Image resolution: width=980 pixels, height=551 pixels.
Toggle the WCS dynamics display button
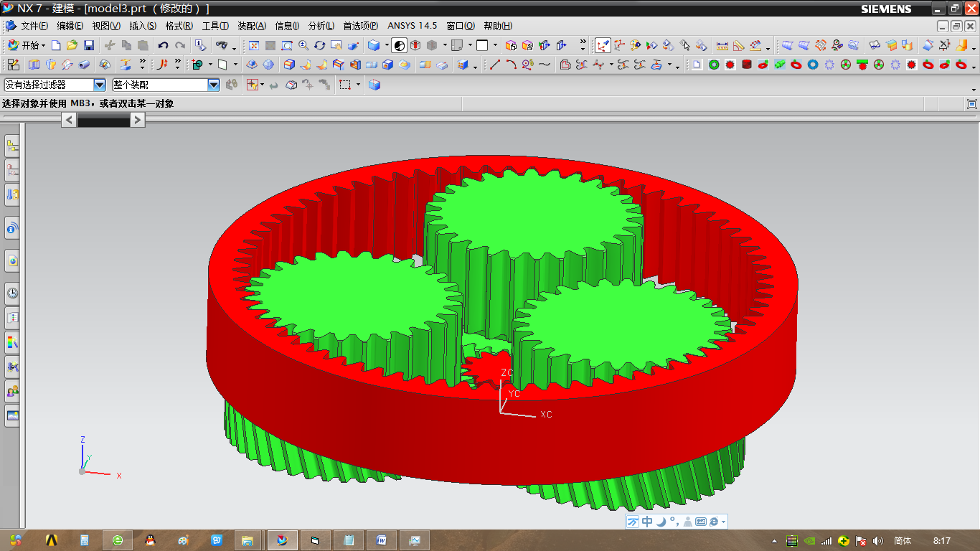tap(603, 45)
